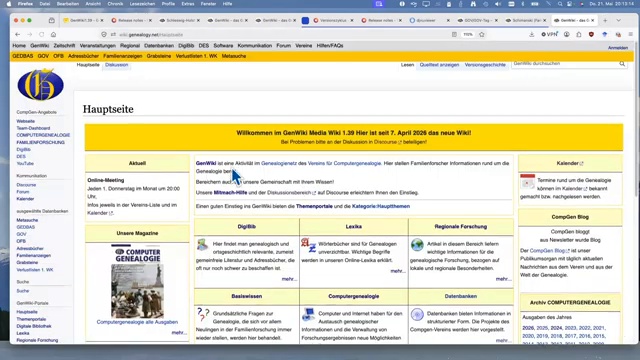
Task: Open the Firefox Chronik menu
Action: 115,4
